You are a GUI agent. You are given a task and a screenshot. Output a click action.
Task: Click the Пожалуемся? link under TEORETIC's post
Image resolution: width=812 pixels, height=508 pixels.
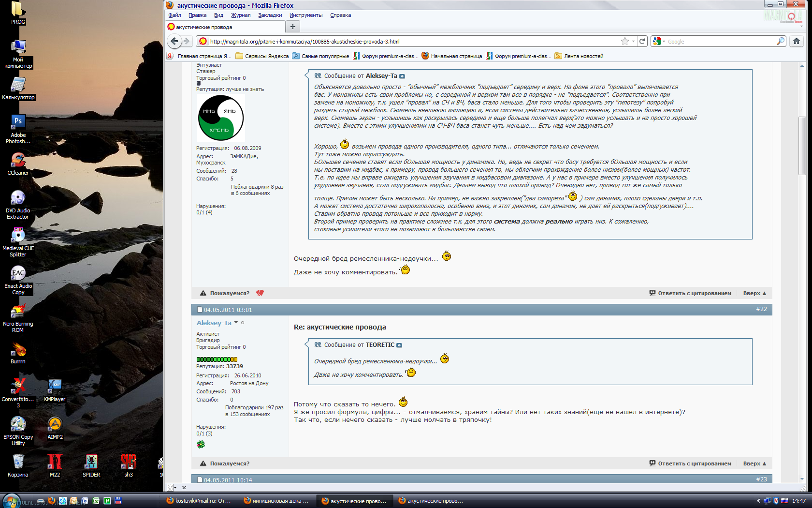pos(229,293)
